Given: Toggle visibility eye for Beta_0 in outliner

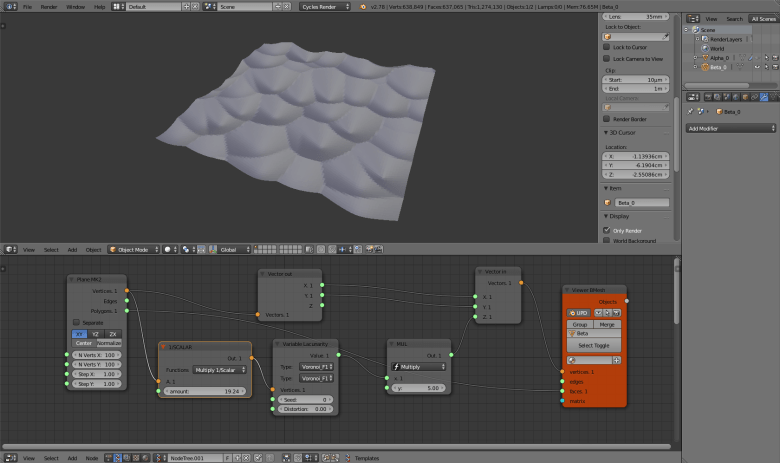Looking at the screenshot, I should coord(759,67).
